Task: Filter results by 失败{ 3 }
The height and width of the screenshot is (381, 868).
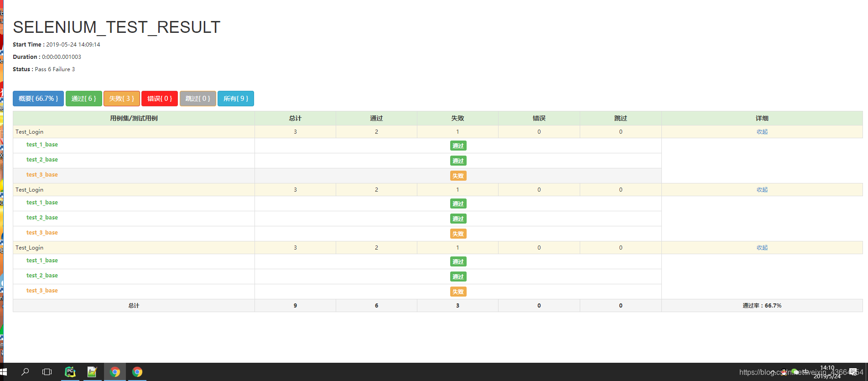Action: pyautogui.click(x=122, y=99)
